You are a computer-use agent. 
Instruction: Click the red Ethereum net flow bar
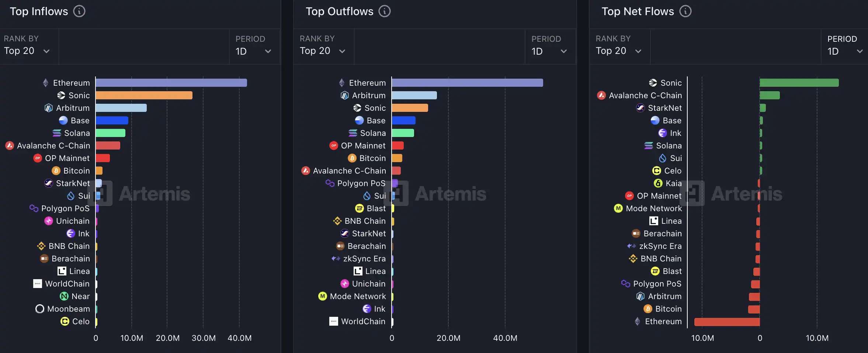tap(727, 322)
